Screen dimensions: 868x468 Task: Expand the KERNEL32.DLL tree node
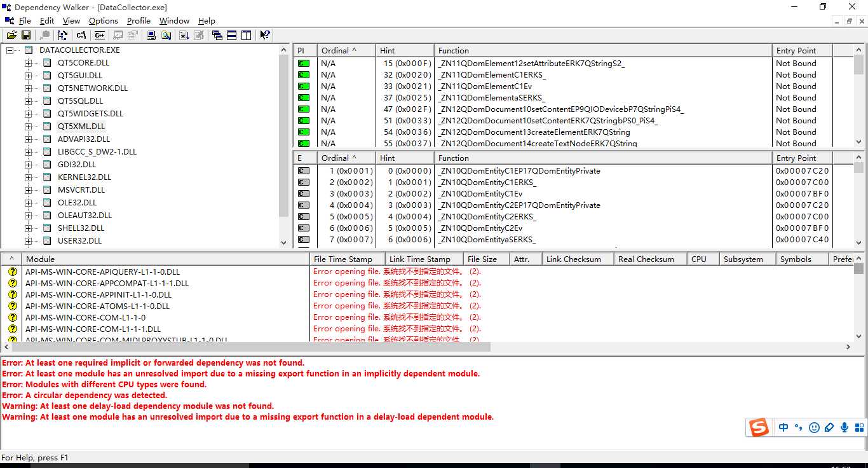(x=28, y=177)
